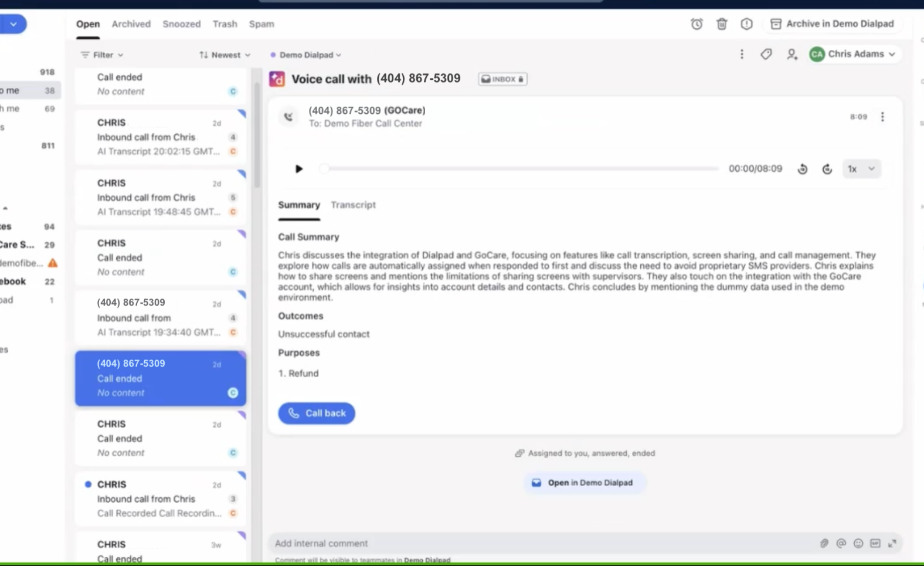
Task: Click the INBOX lock badge
Action: [502, 79]
